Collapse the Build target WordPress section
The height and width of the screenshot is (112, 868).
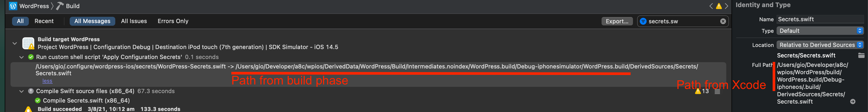coord(14,44)
